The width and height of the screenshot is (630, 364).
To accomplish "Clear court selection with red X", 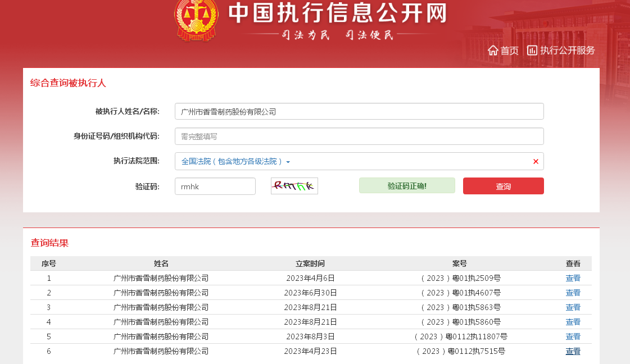I will 536,162.
